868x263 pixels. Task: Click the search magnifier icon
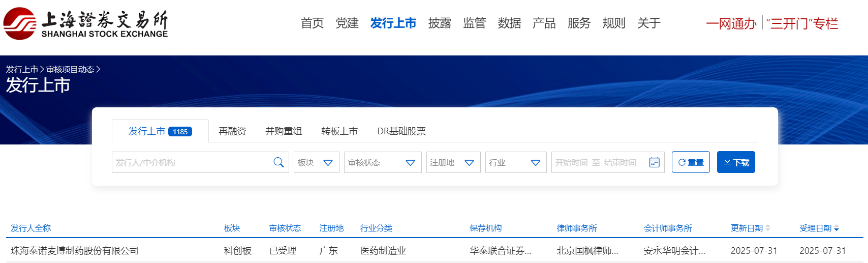point(278,162)
